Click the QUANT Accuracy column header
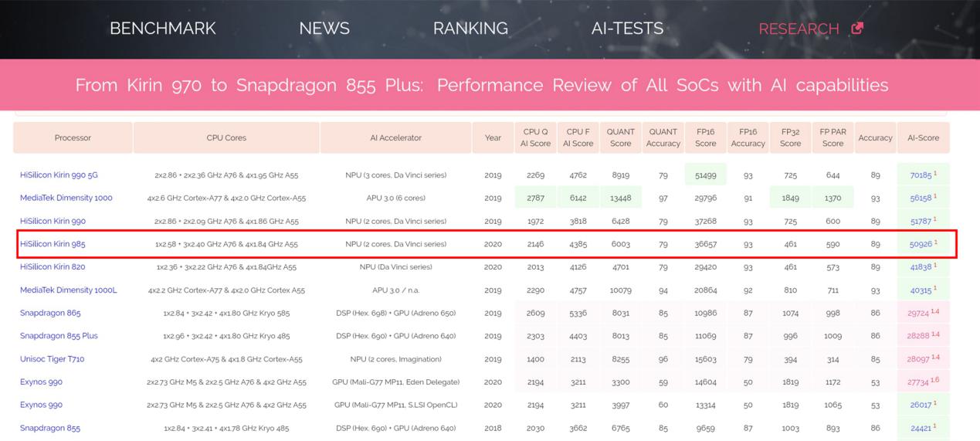This screenshot has width=980, height=441. [x=663, y=137]
